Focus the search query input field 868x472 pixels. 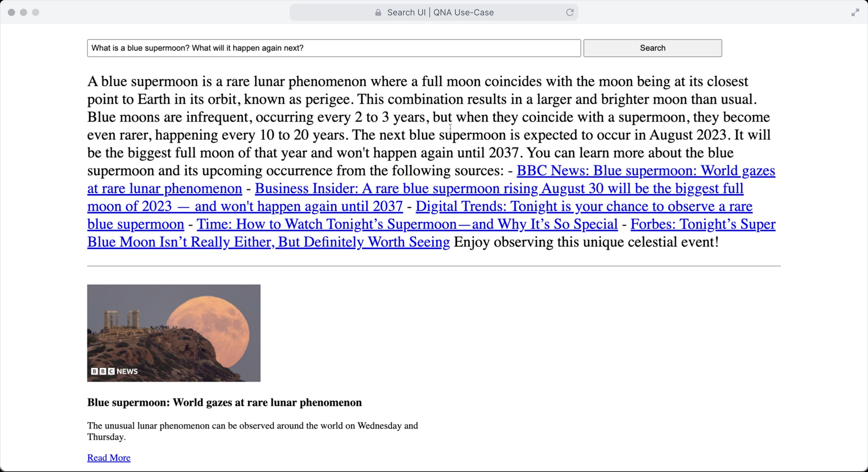(x=334, y=48)
